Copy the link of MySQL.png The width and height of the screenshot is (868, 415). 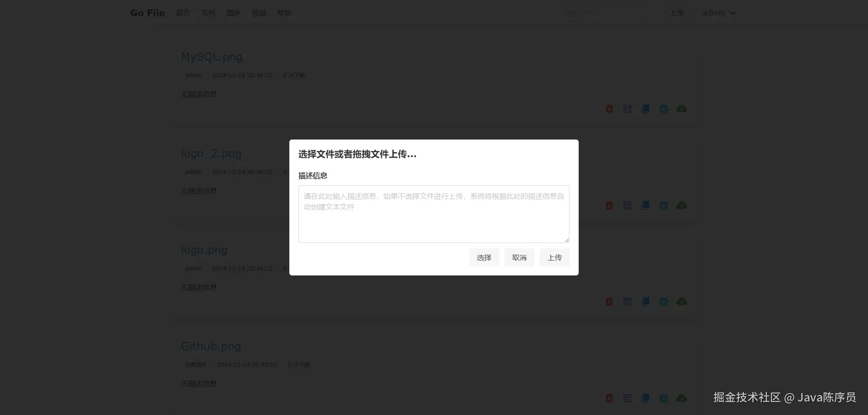(646, 109)
